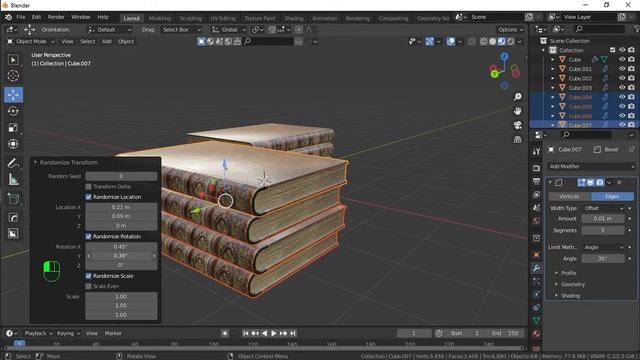The height and width of the screenshot is (360, 640).
Task: Expand the Geometry section of Bevel
Action: coord(573,284)
